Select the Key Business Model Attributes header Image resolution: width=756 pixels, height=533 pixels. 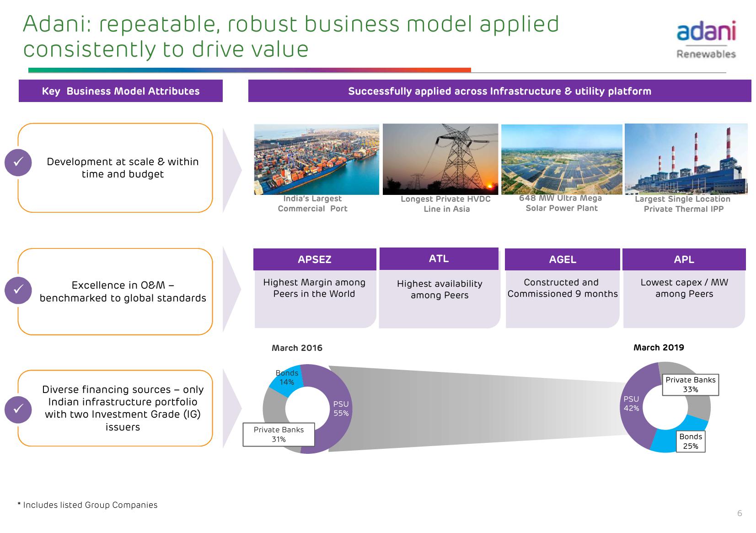point(121,91)
